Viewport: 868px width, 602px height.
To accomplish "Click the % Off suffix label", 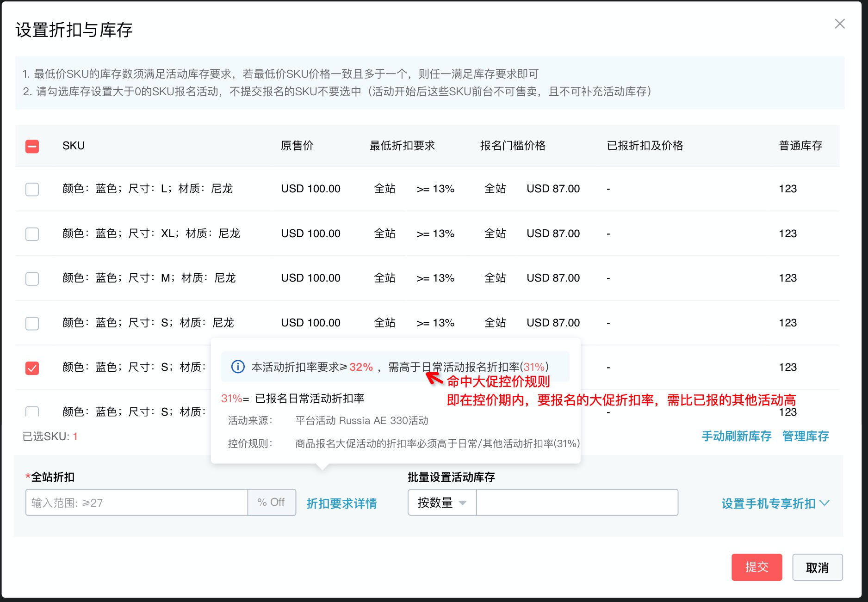I will 271,502.
